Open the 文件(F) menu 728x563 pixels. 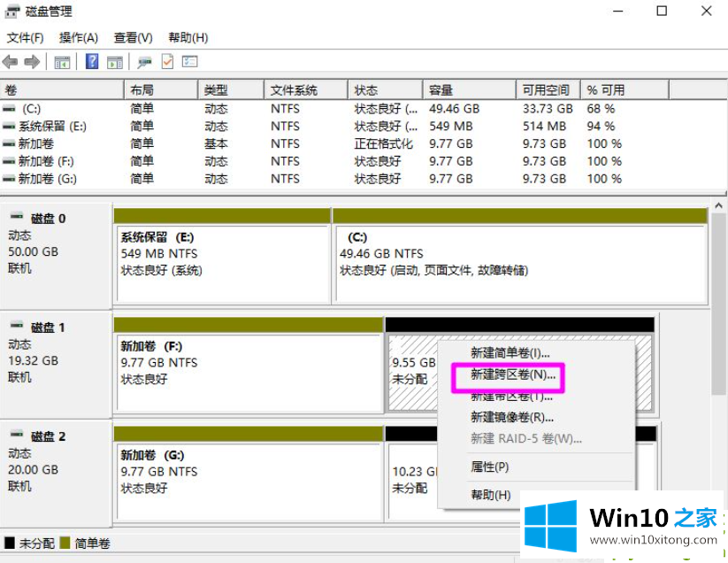[x=25, y=38]
